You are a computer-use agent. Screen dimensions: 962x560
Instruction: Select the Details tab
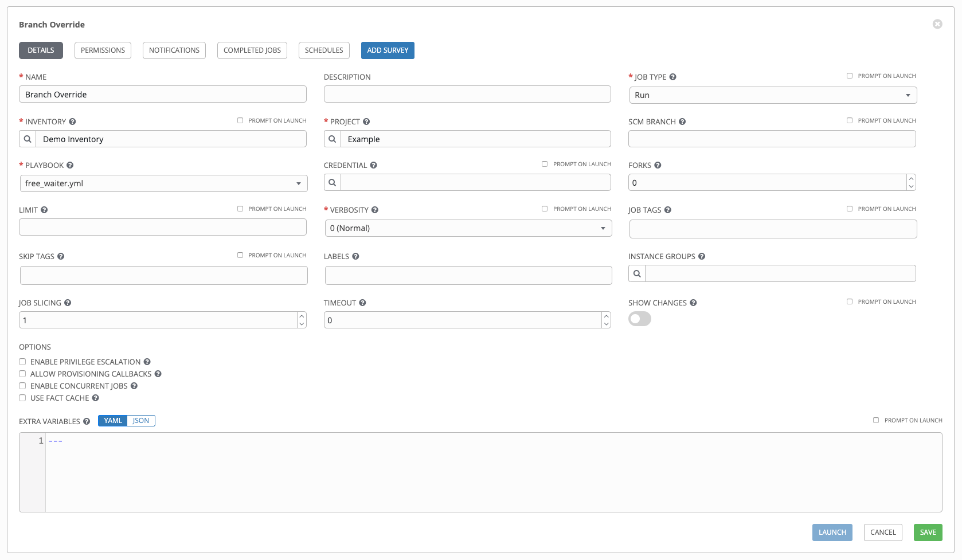coord(41,50)
